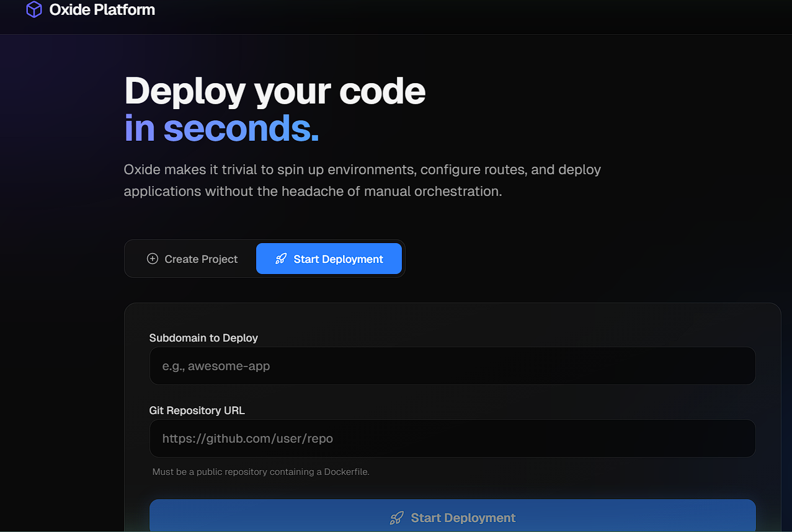Focus the Git Repository URL input field
The width and height of the screenshot is (792, 532).
452,438
